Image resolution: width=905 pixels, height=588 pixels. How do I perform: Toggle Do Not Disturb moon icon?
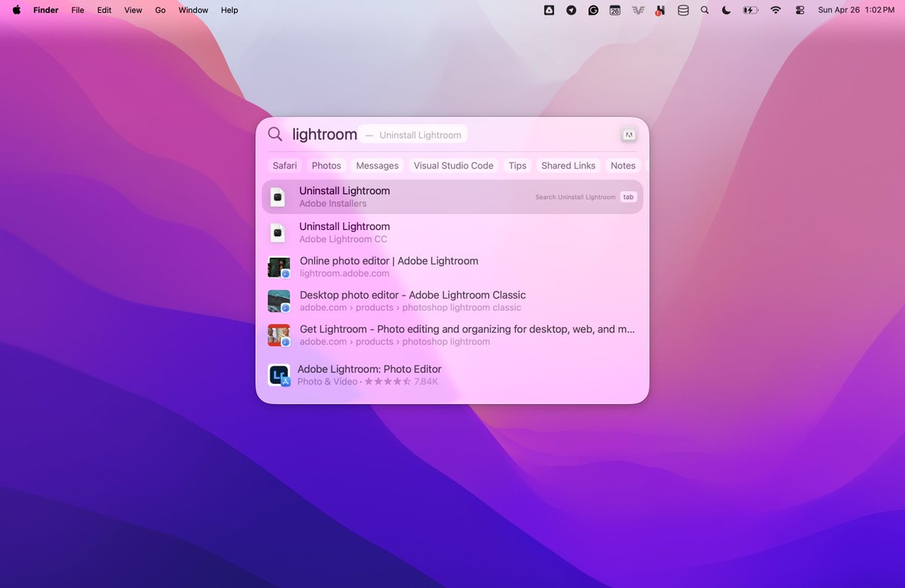click(726, 10)
